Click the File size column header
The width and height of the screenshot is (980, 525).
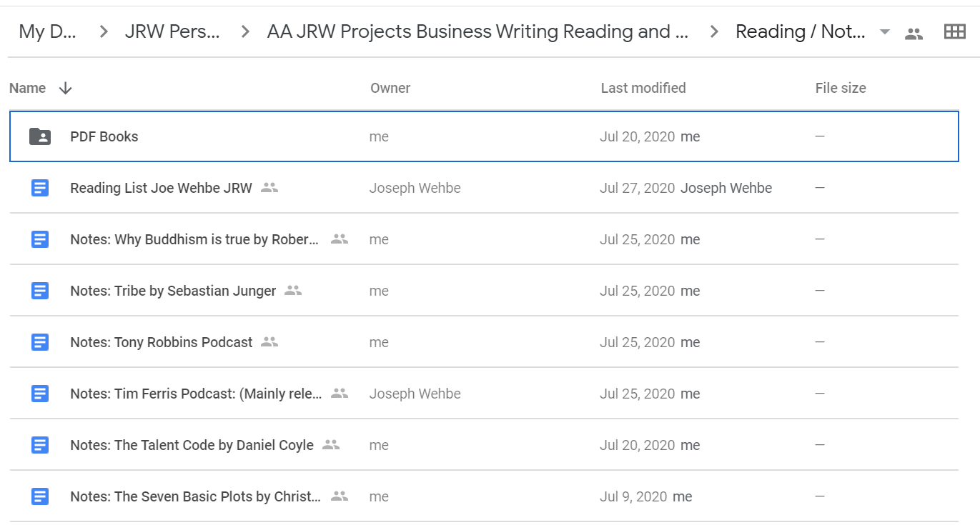click(x=840, y=88)
